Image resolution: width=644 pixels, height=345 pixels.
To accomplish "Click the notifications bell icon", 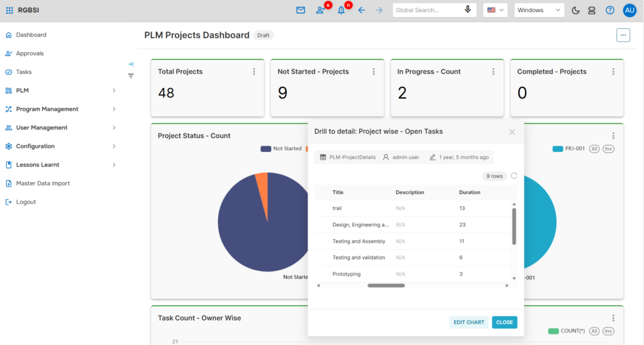I will (x=341, y=10).
